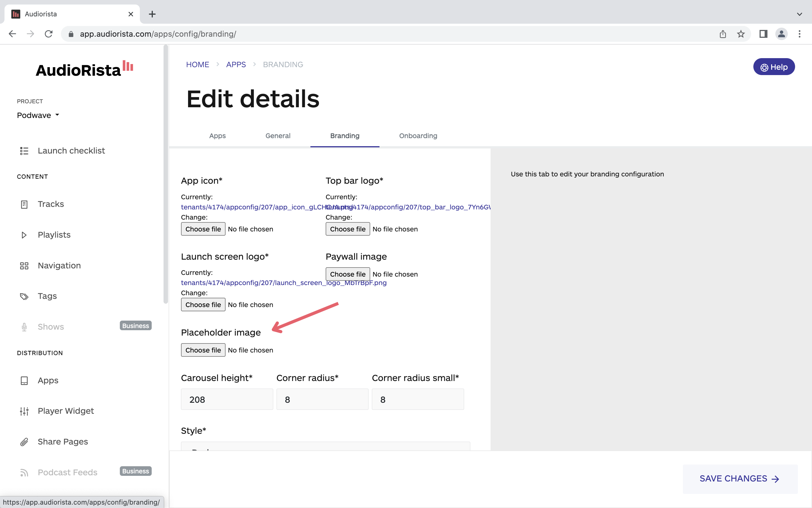This screenshot has width=812, height=508.
Task: Click the Tags icon in sidebar
Action: pos(24,296)
